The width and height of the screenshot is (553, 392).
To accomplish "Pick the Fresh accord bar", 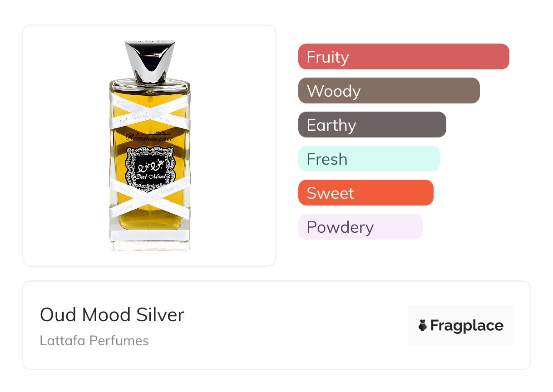I will [x=369, y=159].
